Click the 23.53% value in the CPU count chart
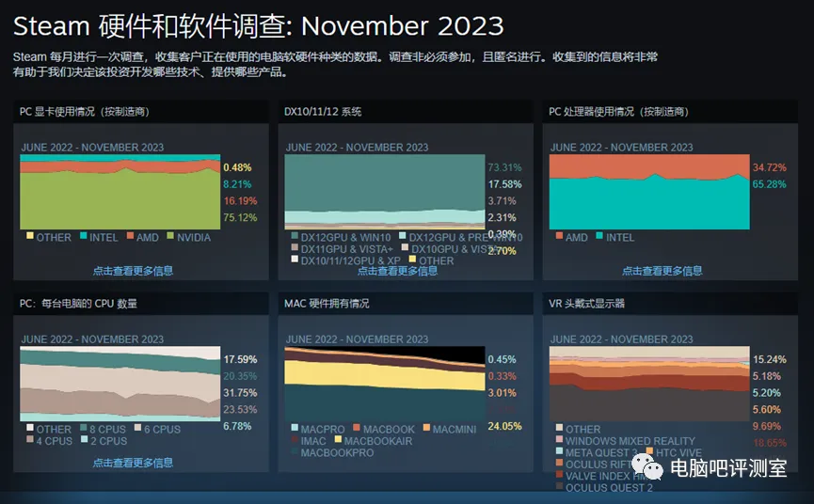 [240, 409]
